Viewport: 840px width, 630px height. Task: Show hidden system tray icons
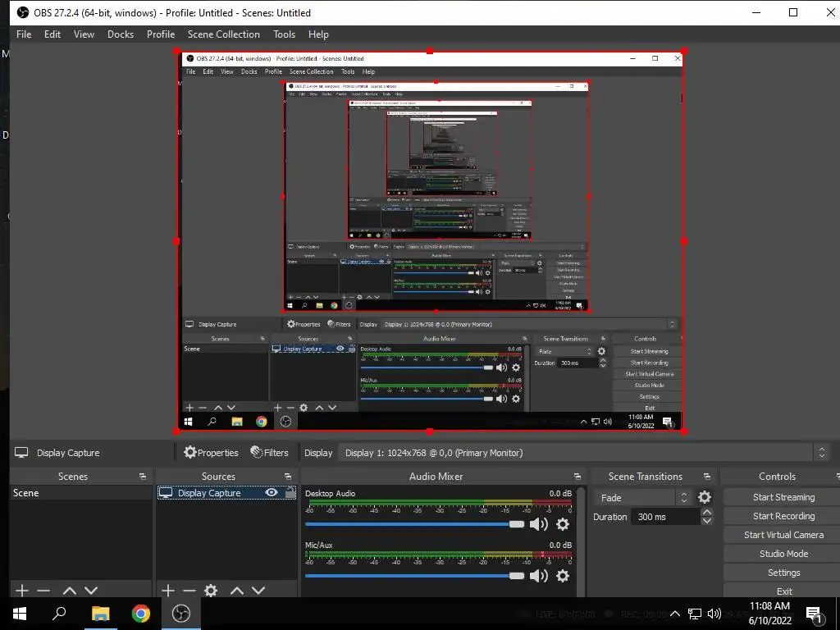[675, 614]
